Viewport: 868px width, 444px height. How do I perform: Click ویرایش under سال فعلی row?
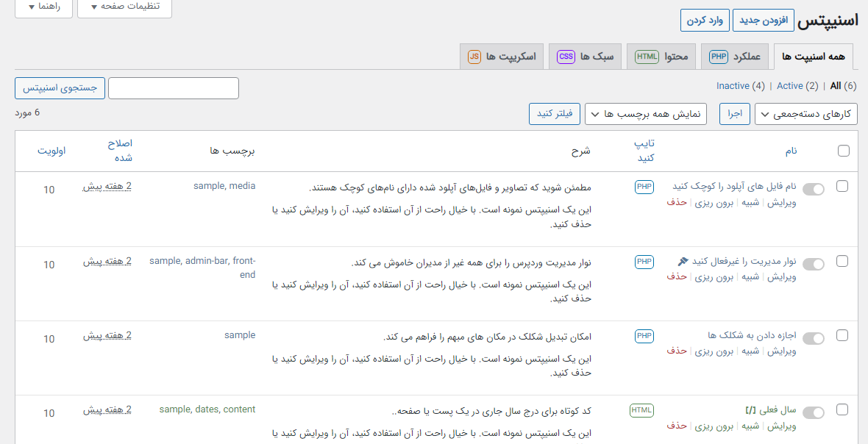tap(782, 426)
